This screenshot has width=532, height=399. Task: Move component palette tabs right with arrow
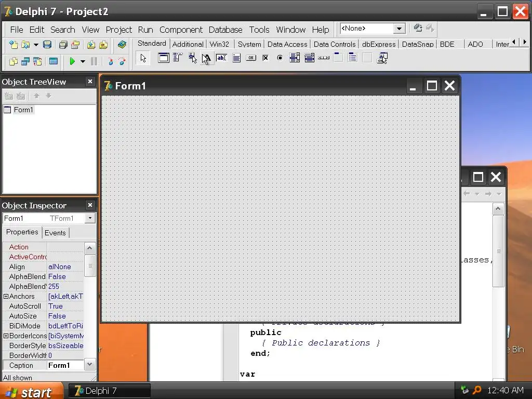pyautogui.click(x=525, y=42)
